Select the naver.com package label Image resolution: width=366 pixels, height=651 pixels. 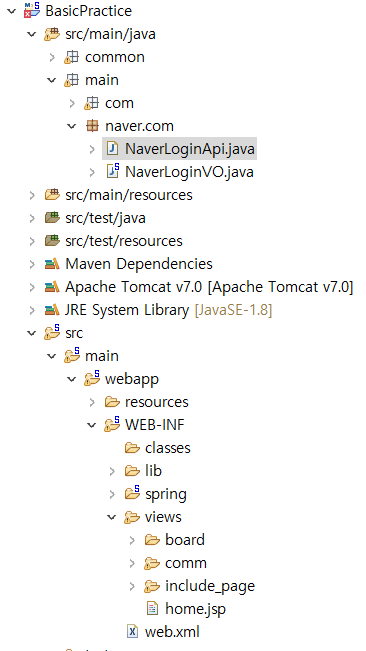(139, 126)
